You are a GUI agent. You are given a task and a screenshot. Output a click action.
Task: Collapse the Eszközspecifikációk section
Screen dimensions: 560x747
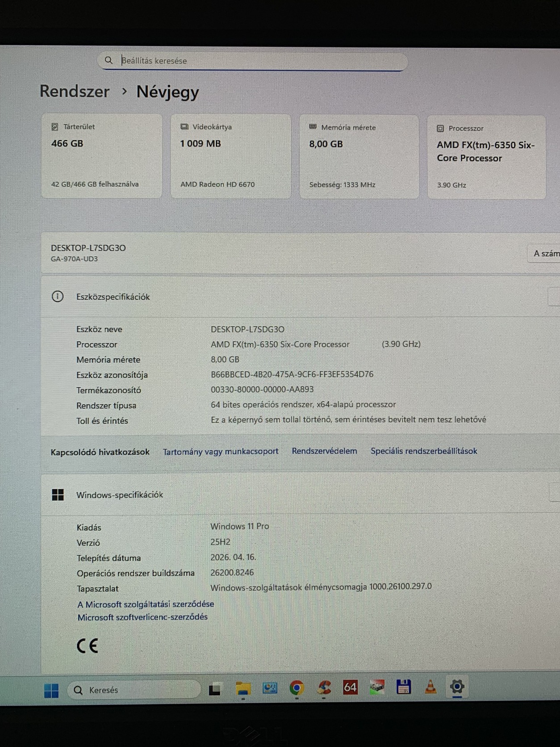tap(554, 296)
